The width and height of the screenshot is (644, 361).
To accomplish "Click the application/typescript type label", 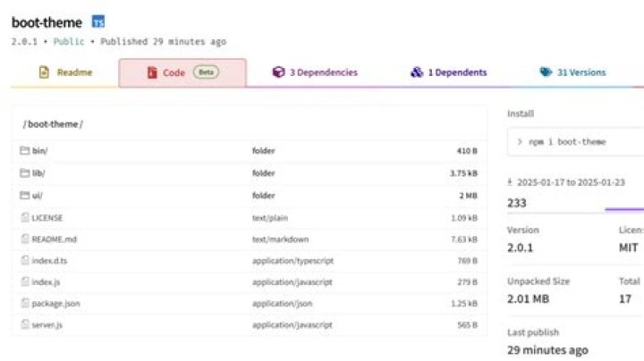I will 292,261.
